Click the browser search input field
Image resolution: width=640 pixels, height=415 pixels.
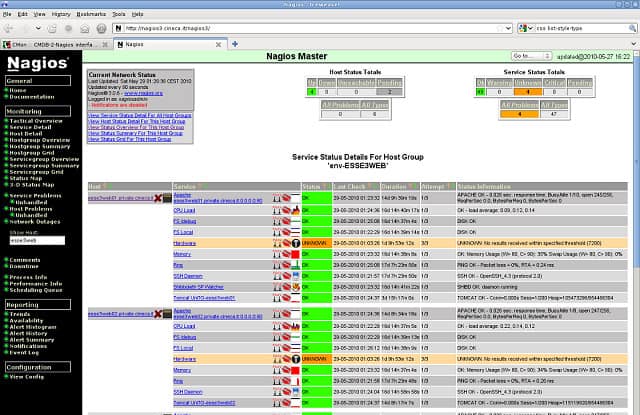[x=582, y=28]
